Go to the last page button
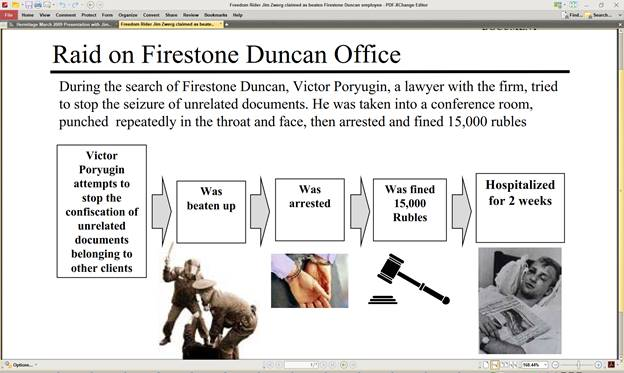 [x=332, y=365]
